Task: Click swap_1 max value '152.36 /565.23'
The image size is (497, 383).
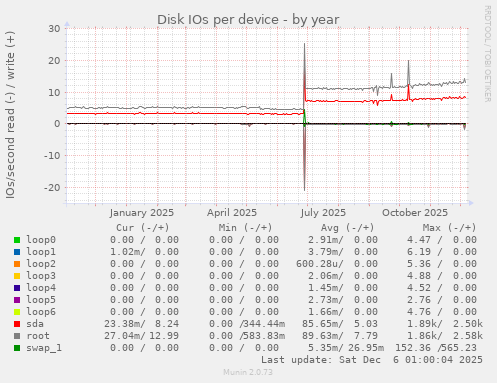Action: tap(436, 348)
